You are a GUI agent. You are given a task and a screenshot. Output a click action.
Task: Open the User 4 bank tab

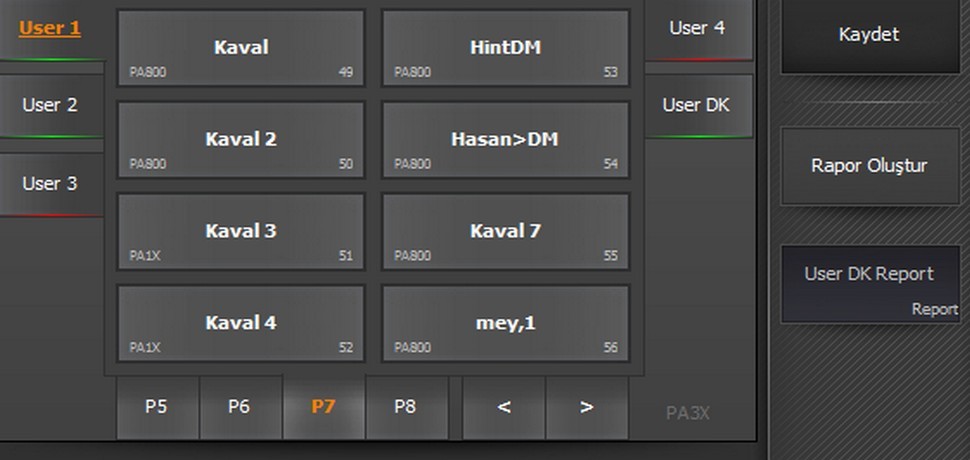(x=697, y=28)
